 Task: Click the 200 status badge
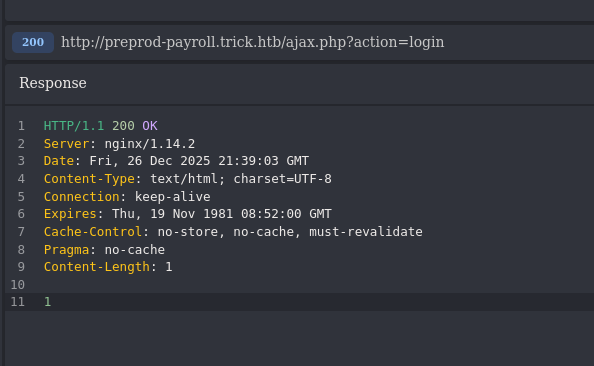tap(33, 42)
